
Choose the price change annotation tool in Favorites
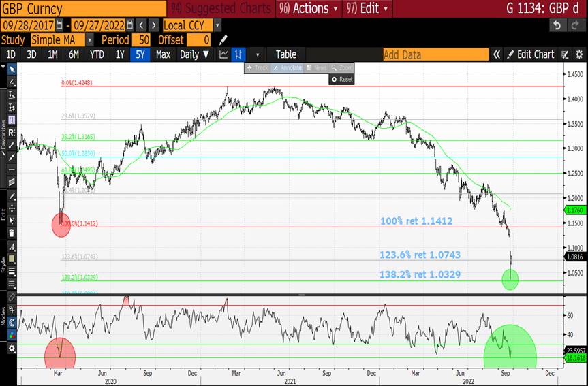point(12,108)
